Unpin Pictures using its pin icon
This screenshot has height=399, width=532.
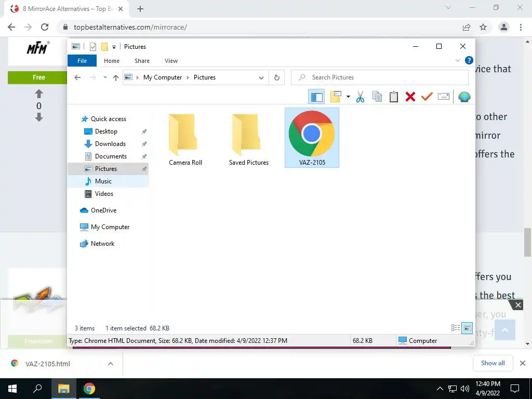pyautogui.click(x=144, y=169)
